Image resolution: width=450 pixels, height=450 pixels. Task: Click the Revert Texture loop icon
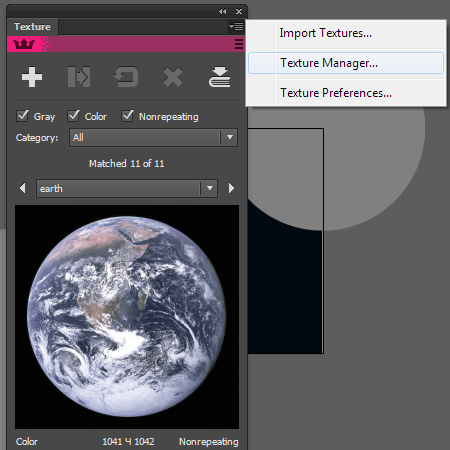coord(126,77)
